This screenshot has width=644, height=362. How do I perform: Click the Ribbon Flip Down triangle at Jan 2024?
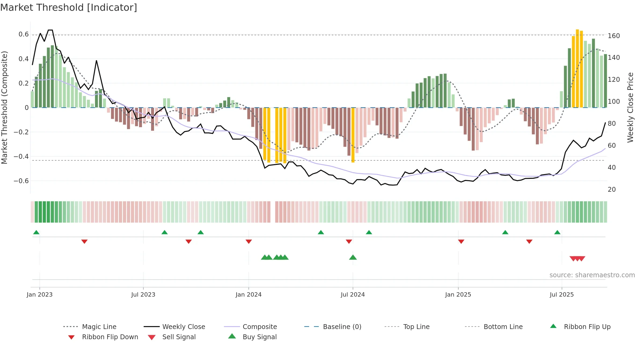pos(248,242)
